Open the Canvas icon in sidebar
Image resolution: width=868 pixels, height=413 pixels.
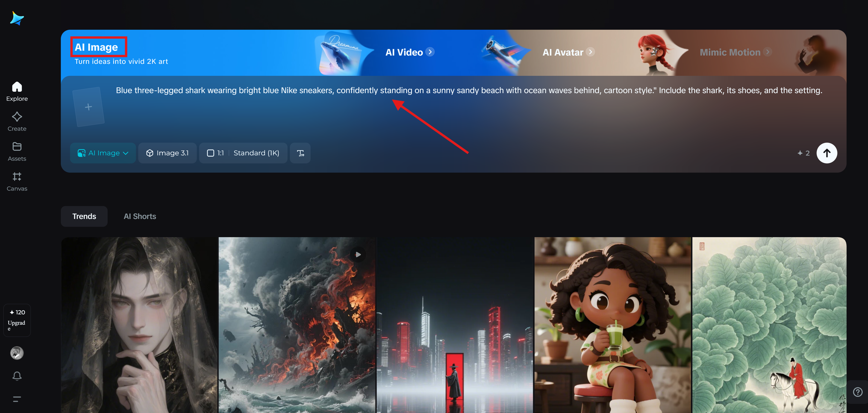point(17,181)
